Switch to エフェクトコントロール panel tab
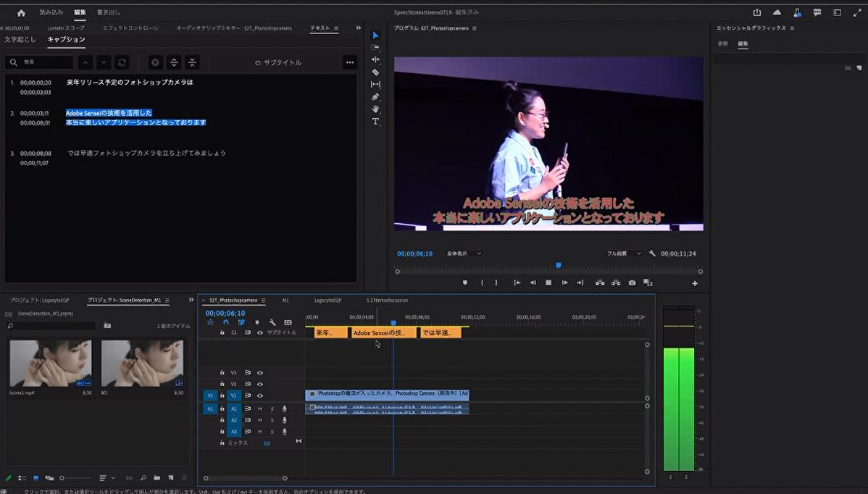 coord(130,28)
